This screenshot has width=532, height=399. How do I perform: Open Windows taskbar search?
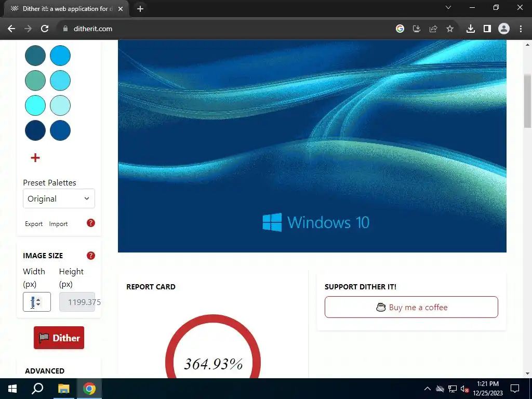pos(37,389)
